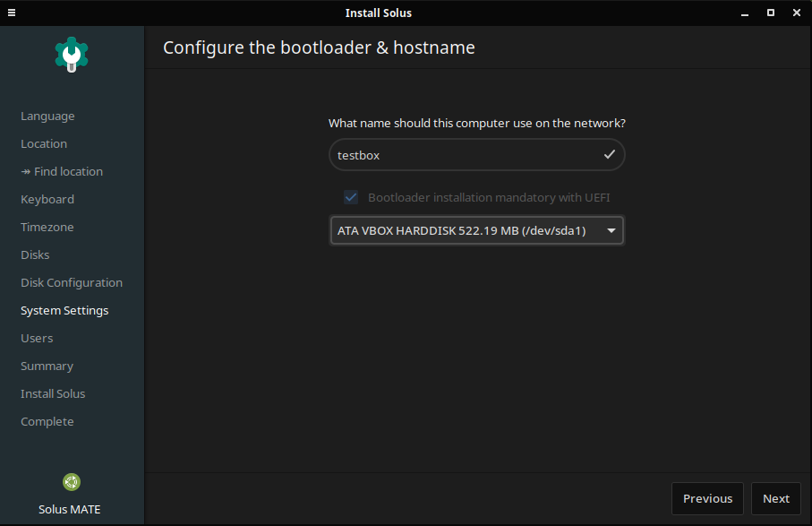Click the checkmark icon in hostname field
Viewport: 812px width, 526px height.
(610, 154)
